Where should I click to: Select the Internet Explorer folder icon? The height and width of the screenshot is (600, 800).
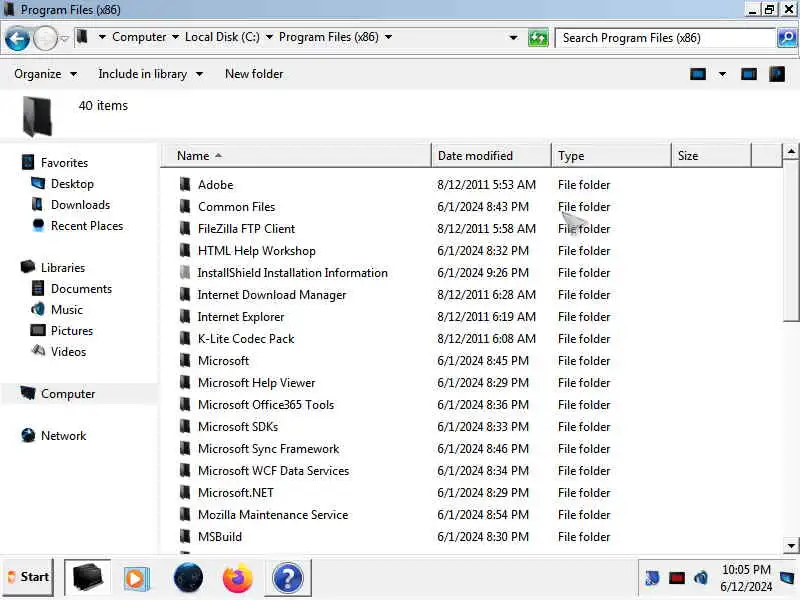tap(185, 316)
